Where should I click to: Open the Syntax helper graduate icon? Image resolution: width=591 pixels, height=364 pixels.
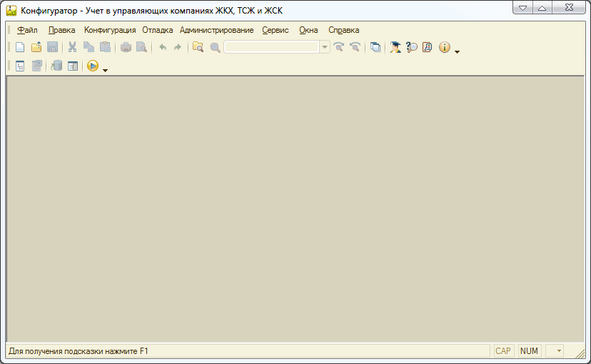(x=395, y=47)
